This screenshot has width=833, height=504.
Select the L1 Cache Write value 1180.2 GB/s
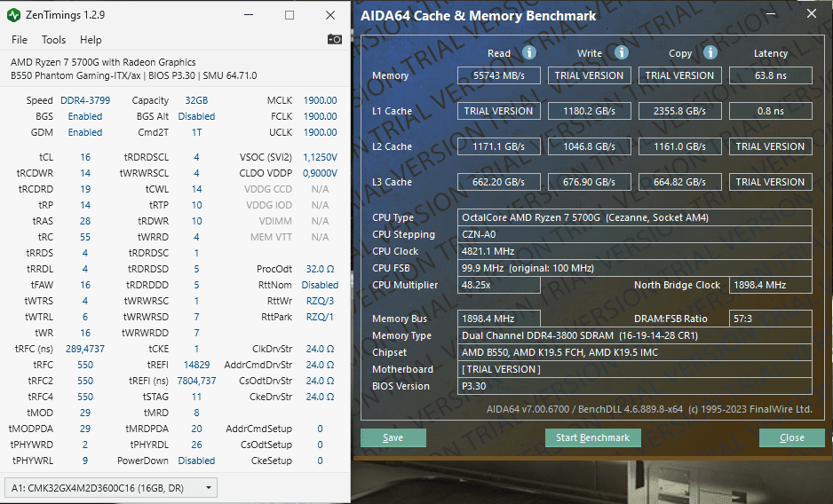(589, 111)
